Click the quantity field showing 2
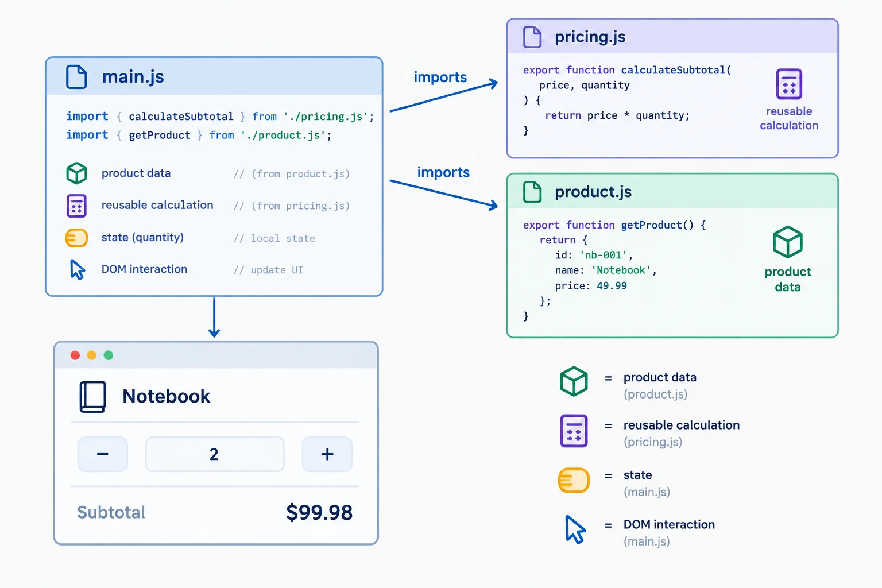The height and width of the screenshot is (588, 882). (x=215, y=454)
